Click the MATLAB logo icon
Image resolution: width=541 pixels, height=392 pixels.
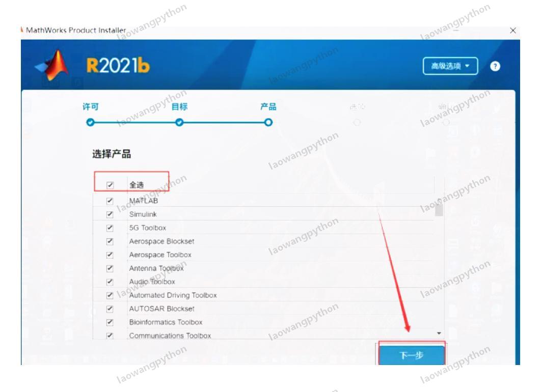click(x=52, y=66)
